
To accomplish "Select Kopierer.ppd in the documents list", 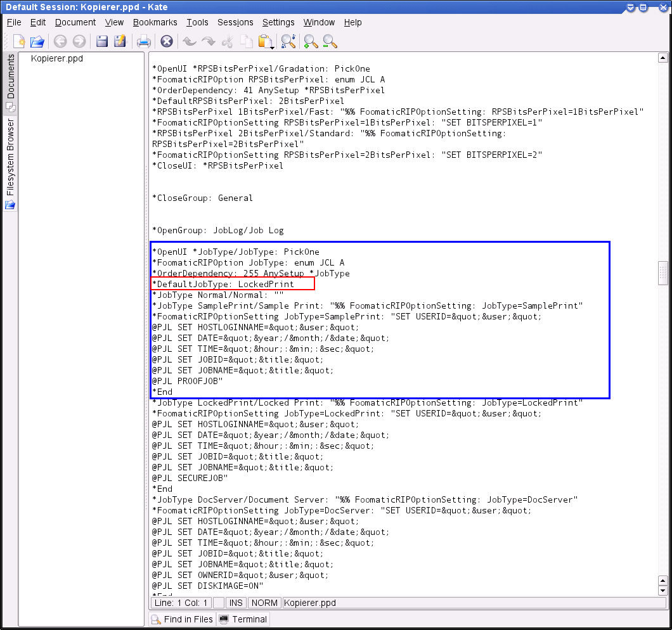I will tap(56, 58).
